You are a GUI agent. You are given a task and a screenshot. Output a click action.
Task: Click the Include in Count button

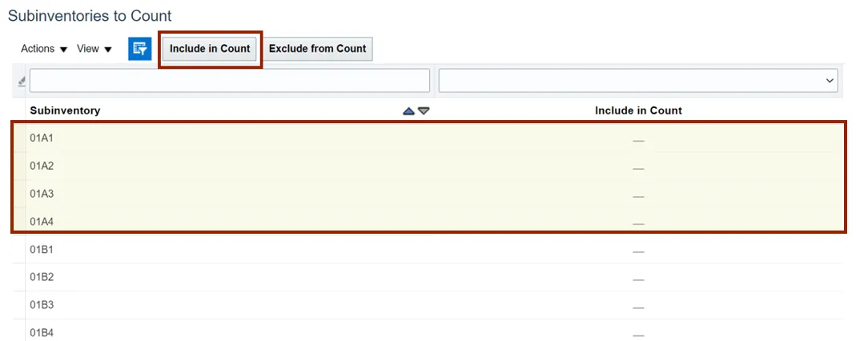pos(210,49)
